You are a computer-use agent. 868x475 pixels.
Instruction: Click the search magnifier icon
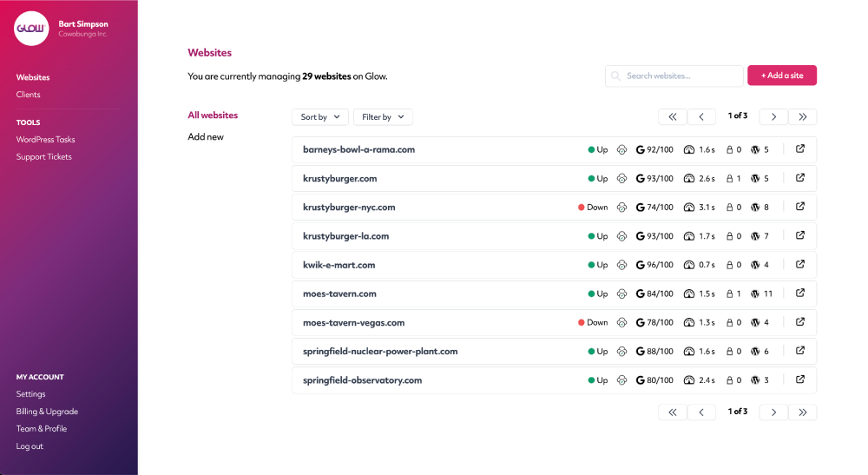click(615, 76)
